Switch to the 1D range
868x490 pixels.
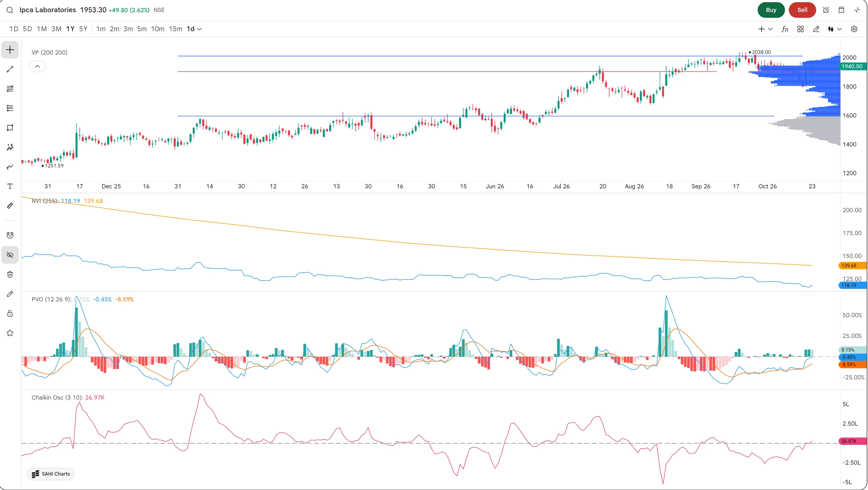pos(14,29)
